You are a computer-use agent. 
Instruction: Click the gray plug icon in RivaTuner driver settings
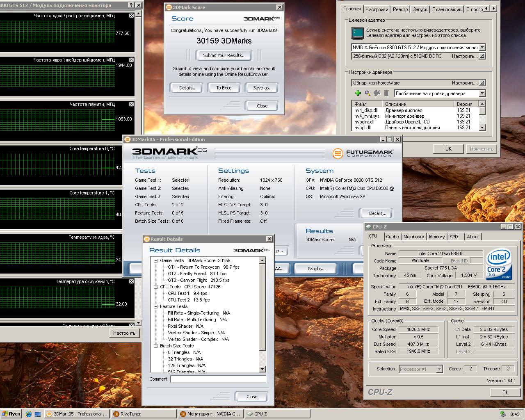[x=377, y=93]
